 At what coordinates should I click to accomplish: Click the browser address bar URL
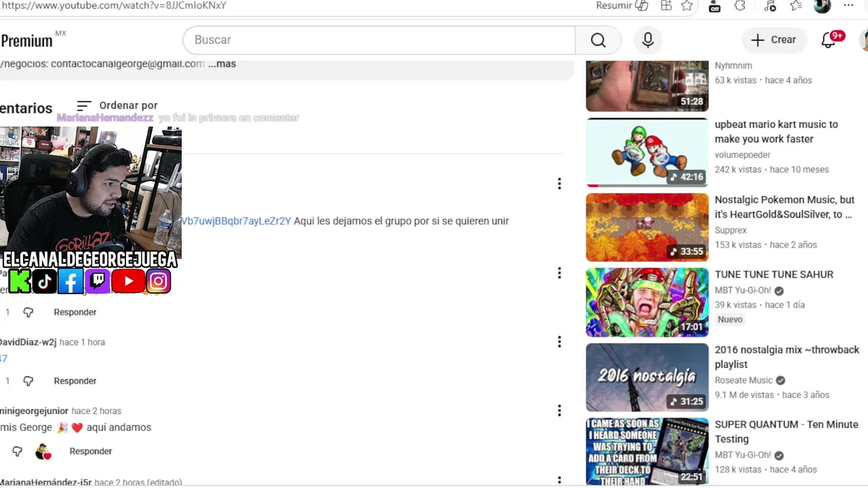[114, 5]
